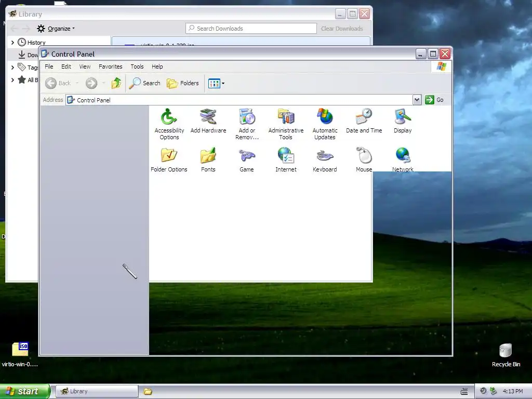Open the Edit menu
This screenshot has width=532, height=399.
[66, 66]
